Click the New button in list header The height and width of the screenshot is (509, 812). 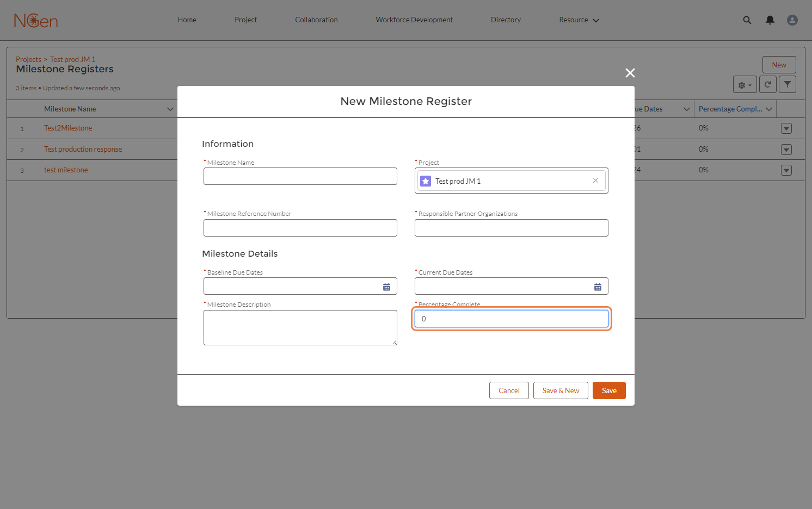coord(779,65)
